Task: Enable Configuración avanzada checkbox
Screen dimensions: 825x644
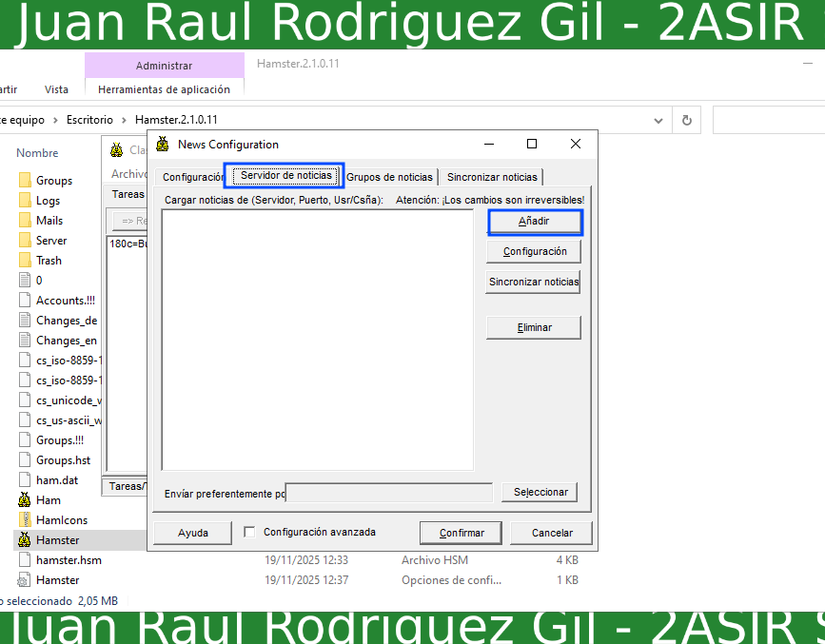Action: (x=249, y=532)
